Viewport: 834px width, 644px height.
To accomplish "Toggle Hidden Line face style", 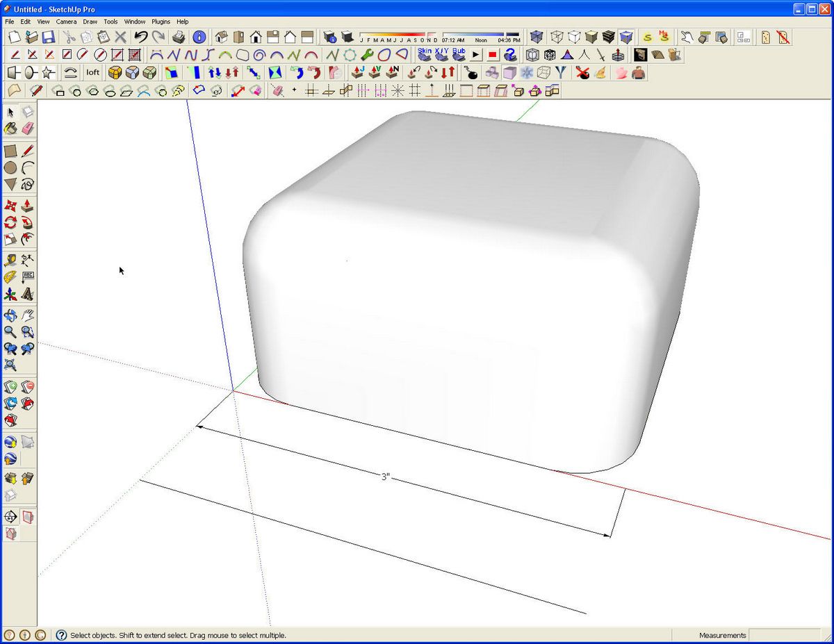I will [574, 37].
